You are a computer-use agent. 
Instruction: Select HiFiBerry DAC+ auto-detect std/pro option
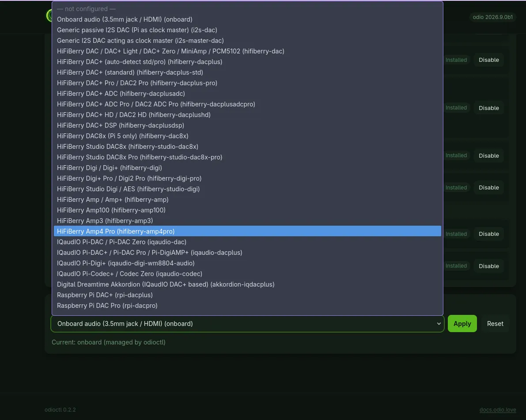(x=247, y=62)
